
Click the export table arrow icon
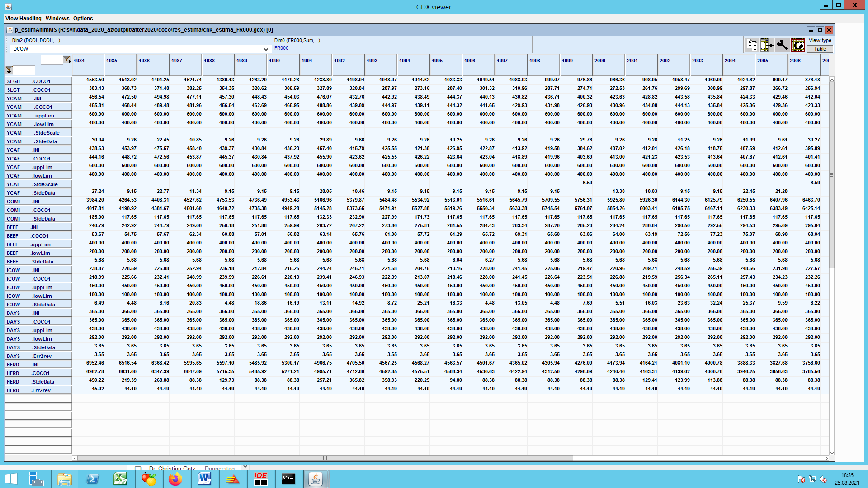[x=767, y=45]
